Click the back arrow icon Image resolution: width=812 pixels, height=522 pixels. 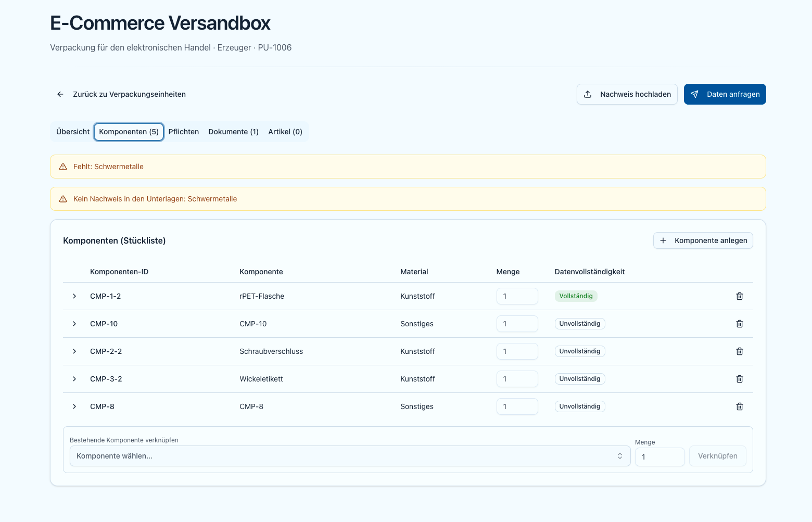coord(60,94)
